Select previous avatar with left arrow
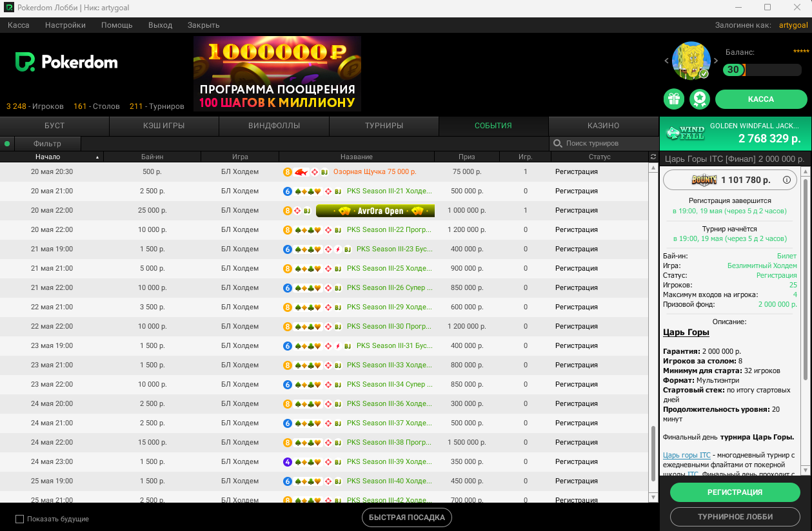The height and width of the screenshot is (531, 812). [667, 61]
